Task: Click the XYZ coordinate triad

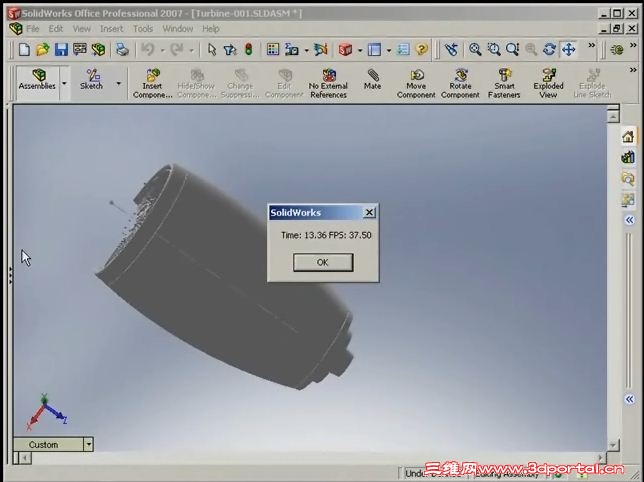Action: pyautogui.click(x=46, y=412)
